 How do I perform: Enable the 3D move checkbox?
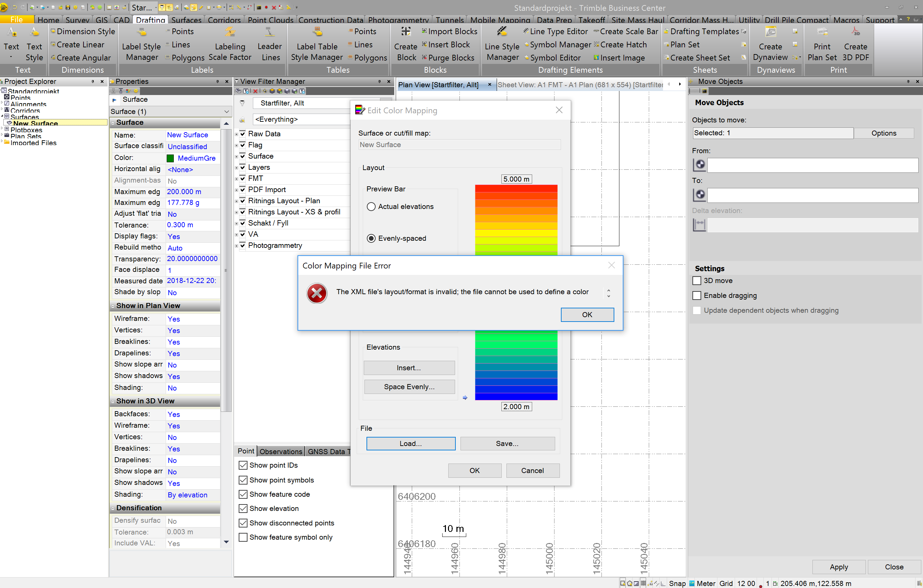pos(696,281)
